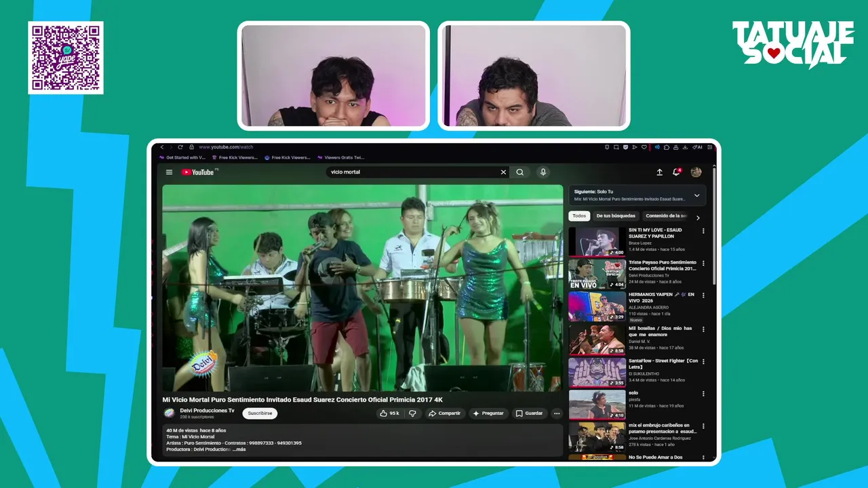Open options for SantaFlow Street Fighter video

tap(703, 361)
